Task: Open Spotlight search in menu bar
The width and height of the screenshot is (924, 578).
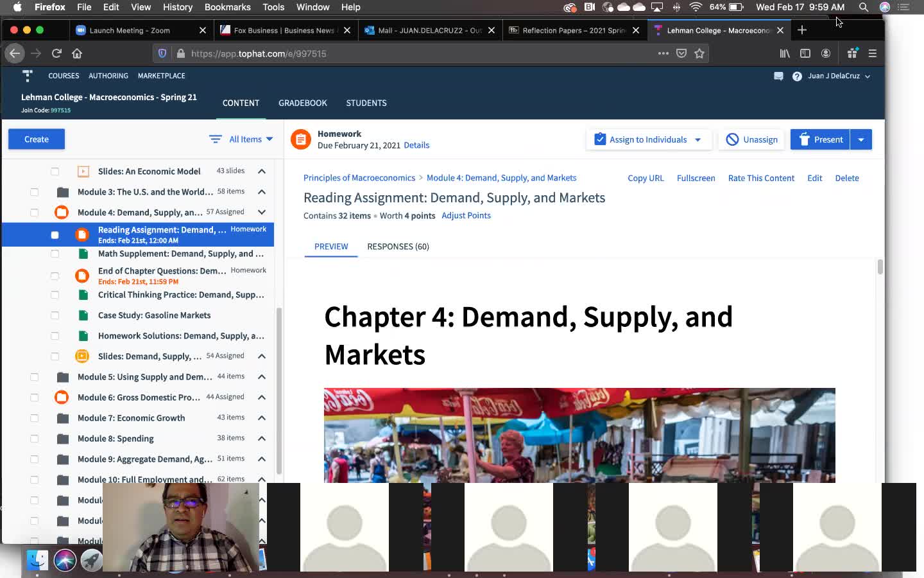Action: click(x=864, y=7)
